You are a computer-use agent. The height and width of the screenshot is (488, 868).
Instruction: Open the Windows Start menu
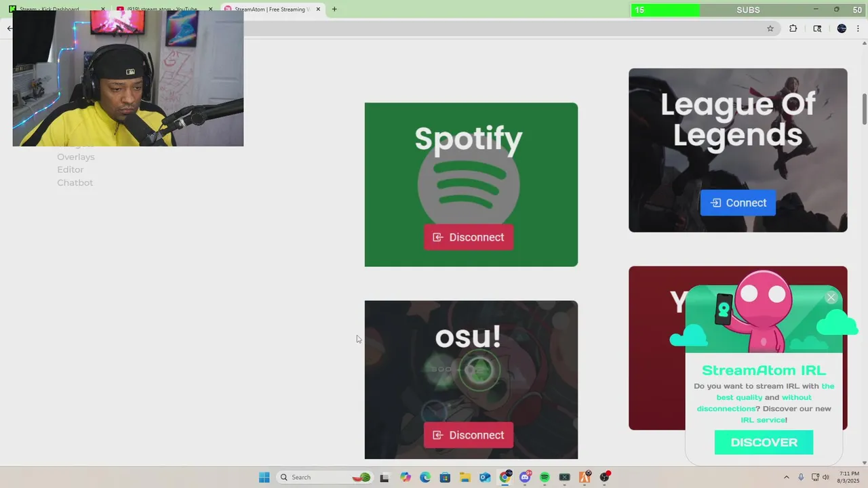[264, 477]
